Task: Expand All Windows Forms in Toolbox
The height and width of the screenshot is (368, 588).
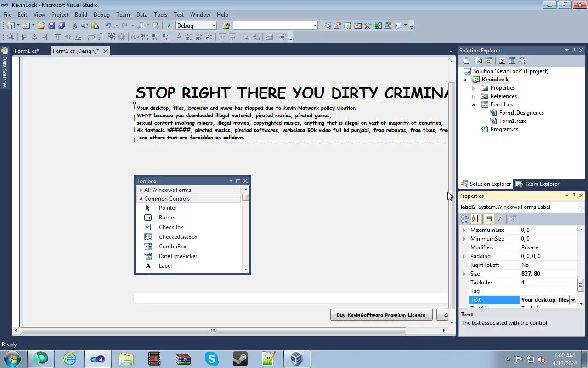Action: (141, 190)
